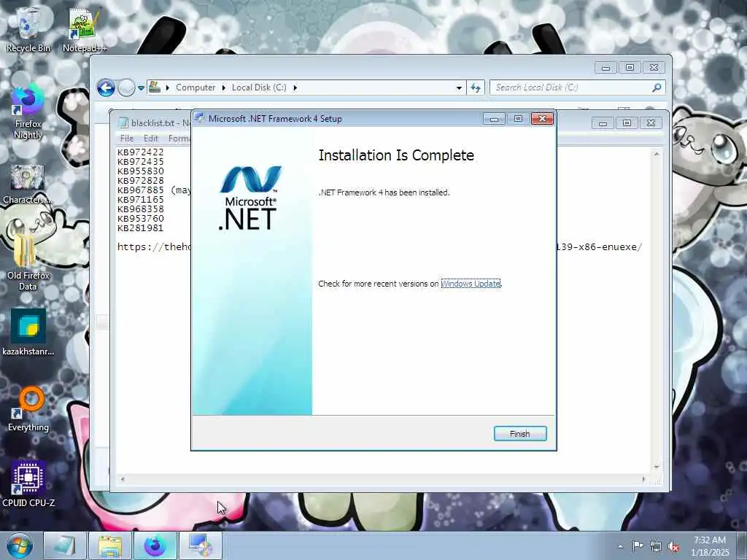This screenshot has height=560, width=747.
Task: Open Action Center flag tray icon
Action: [637, 545]
